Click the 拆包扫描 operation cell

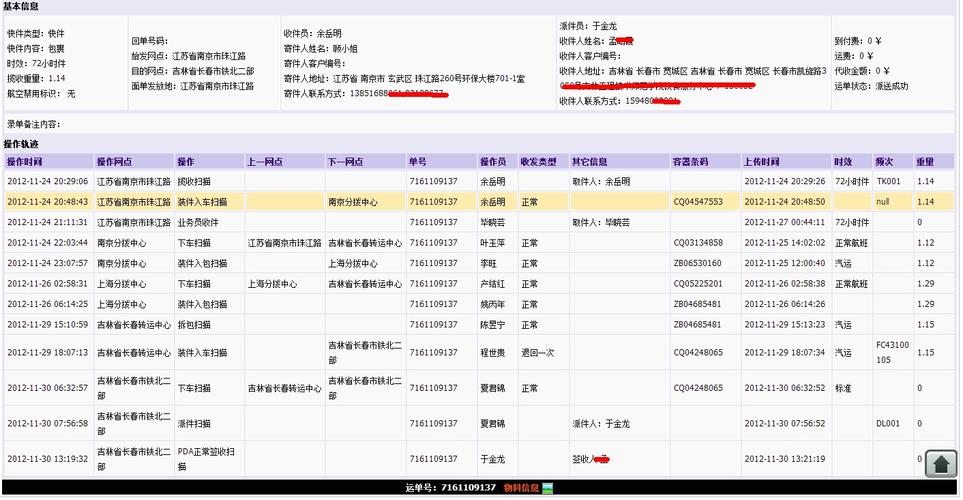point(194,324)
